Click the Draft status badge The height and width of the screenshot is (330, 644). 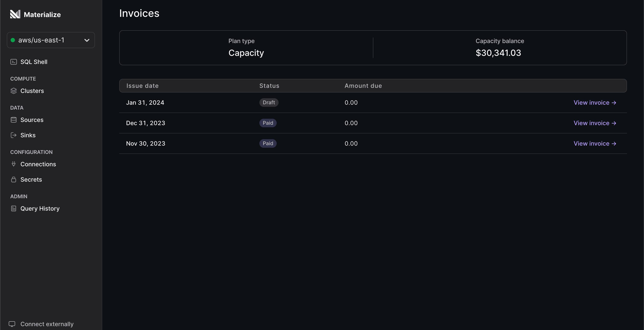(269, 102)
